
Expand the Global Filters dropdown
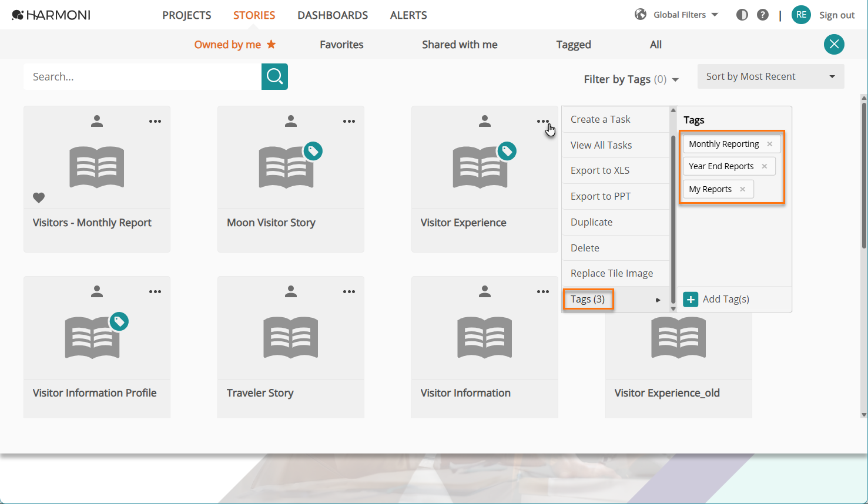[x=686, y=15]
